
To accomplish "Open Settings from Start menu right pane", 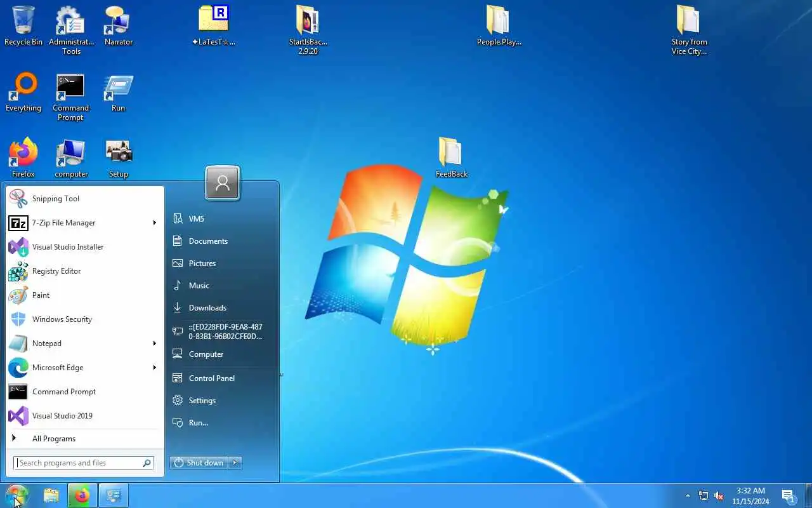I will pos(223,401).
